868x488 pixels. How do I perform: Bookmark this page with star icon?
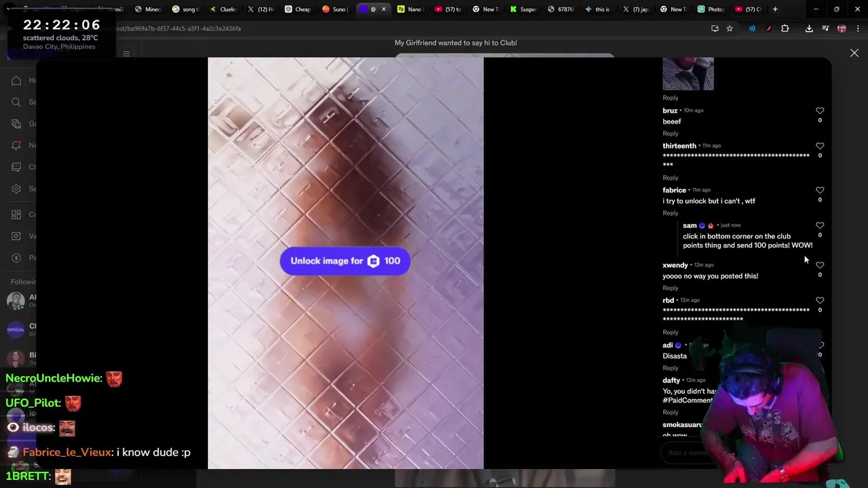click(x=730, y=28)
